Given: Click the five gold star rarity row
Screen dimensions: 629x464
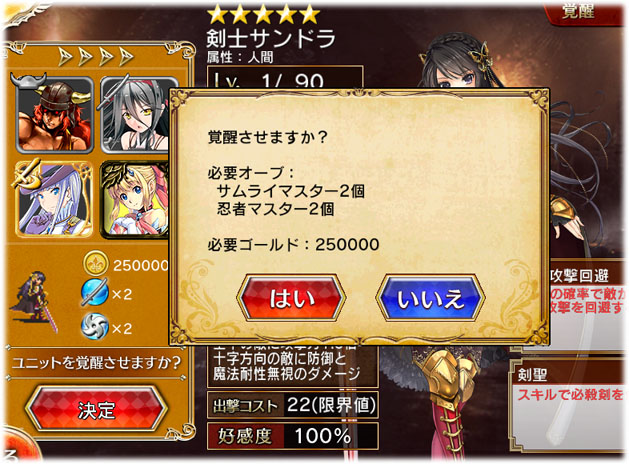Looking at the screenshot, I should pyautogui.click(x=264, y=14).
